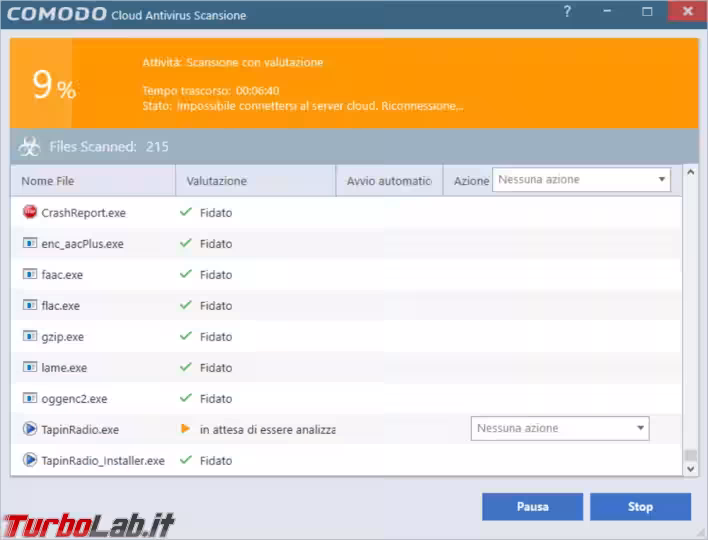This screenshot has height=540, width=708.
Task: Select the CrashReport.exe file name
Action: click(x=84, y=213)
